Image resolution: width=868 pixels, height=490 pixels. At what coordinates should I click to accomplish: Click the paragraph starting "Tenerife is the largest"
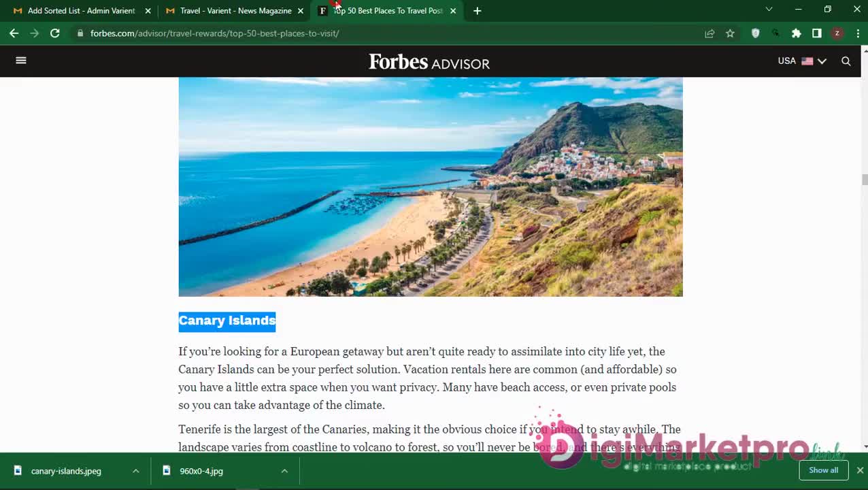(429, 438)
